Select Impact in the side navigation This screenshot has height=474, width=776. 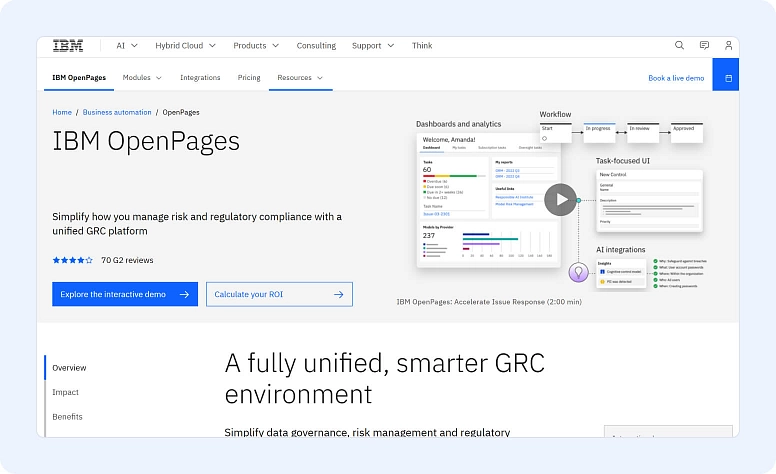click(x=65, y=392)
